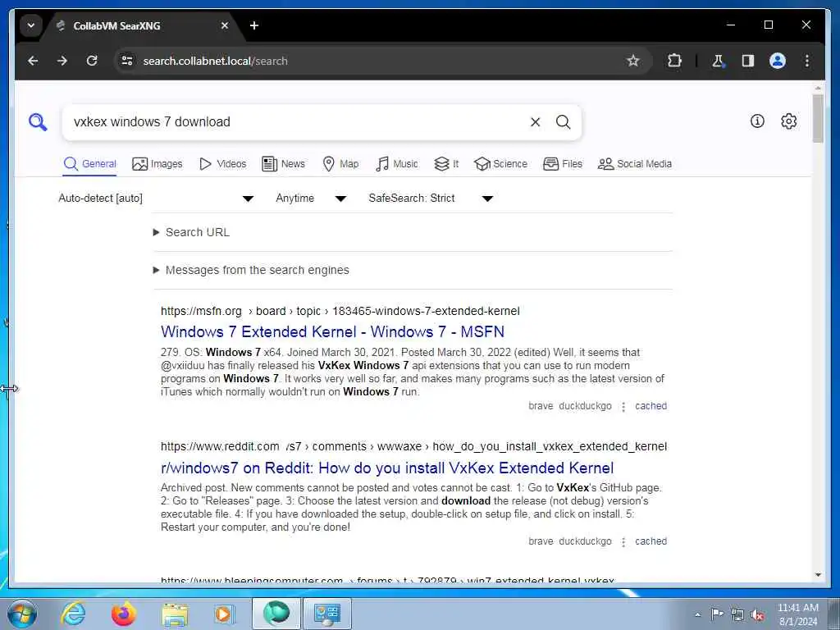Switch to Videos category
Screen dimensions: 840x630
coord(222,164)
